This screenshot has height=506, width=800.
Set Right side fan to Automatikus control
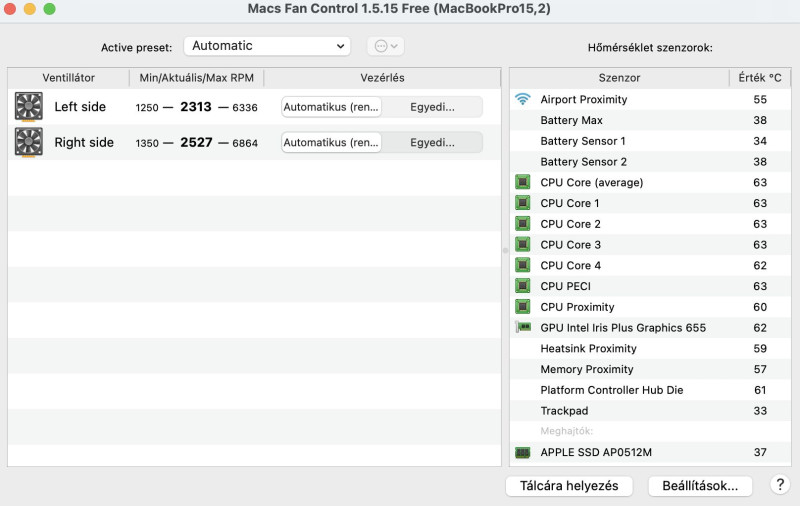point(331,142)
